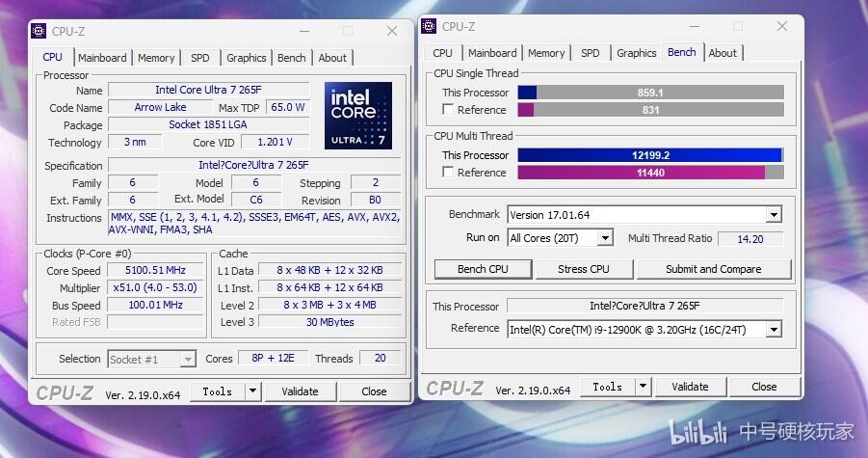Click Multiplier value x51.0 (4.0 - 53.0)
This screenshot has height=458, width=868.
155,287
